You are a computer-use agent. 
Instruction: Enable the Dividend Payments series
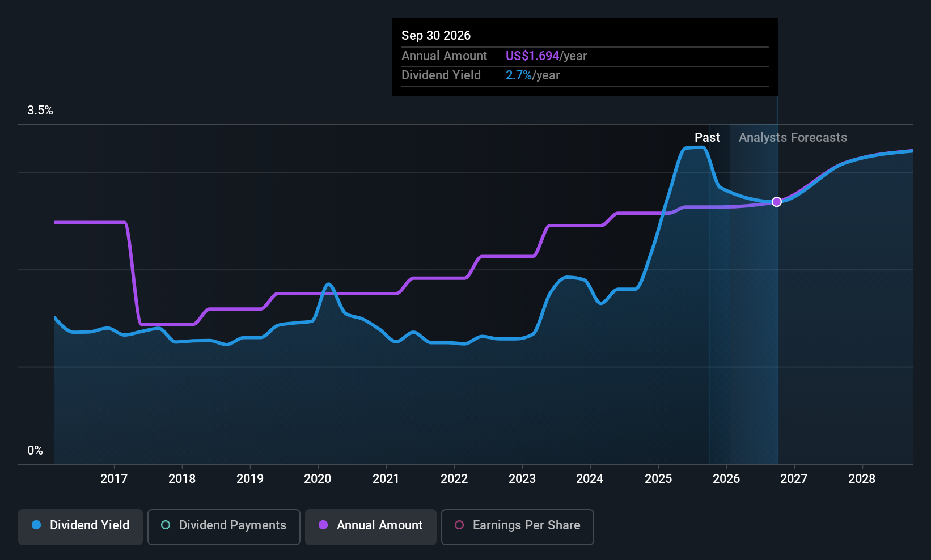223,527
